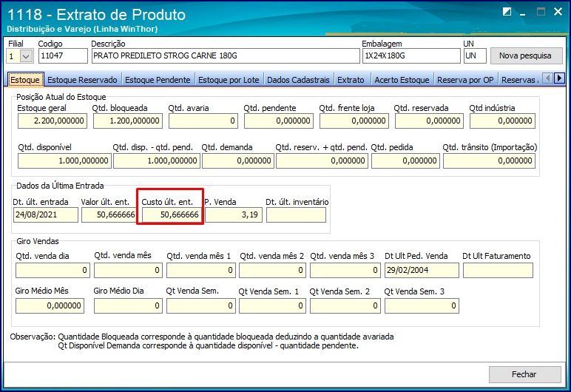The image size is (571, 392).
Task: Switch to the Estoque Reservado tab
Action: point(82,80)
